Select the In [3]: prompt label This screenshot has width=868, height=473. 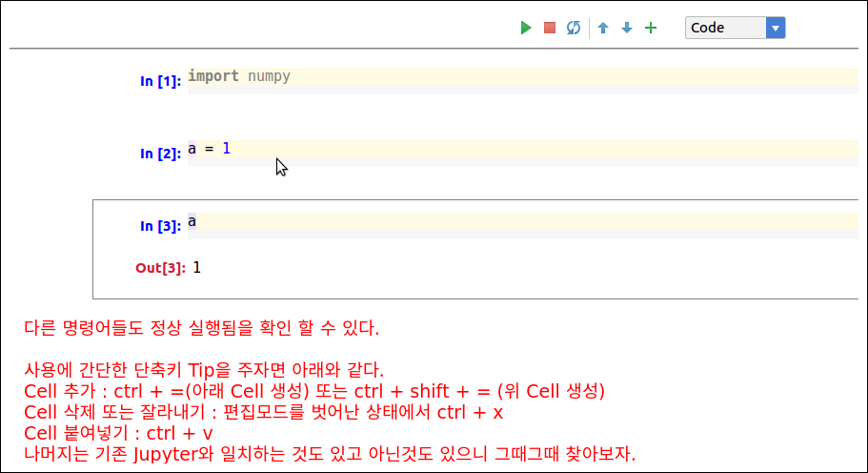pos(160,227)
